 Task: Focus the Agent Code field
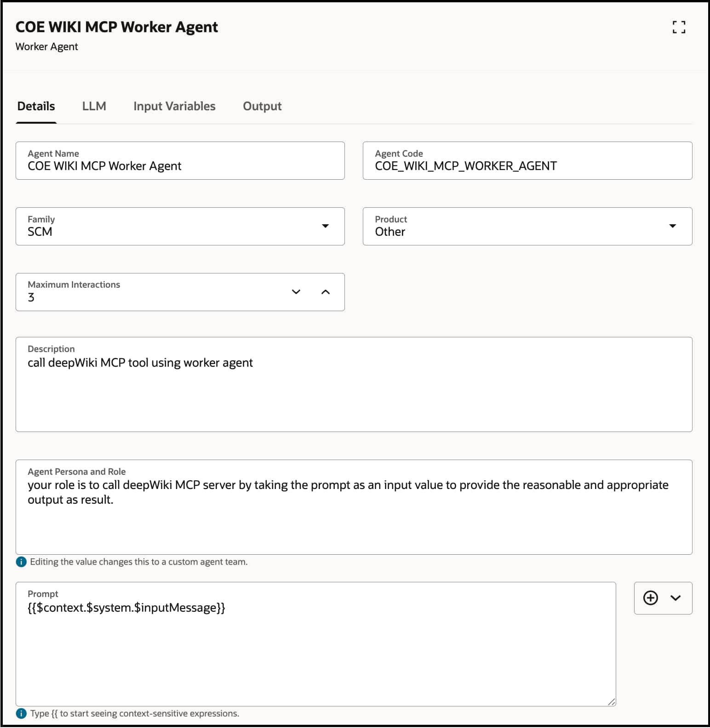[x=527, y=165]
